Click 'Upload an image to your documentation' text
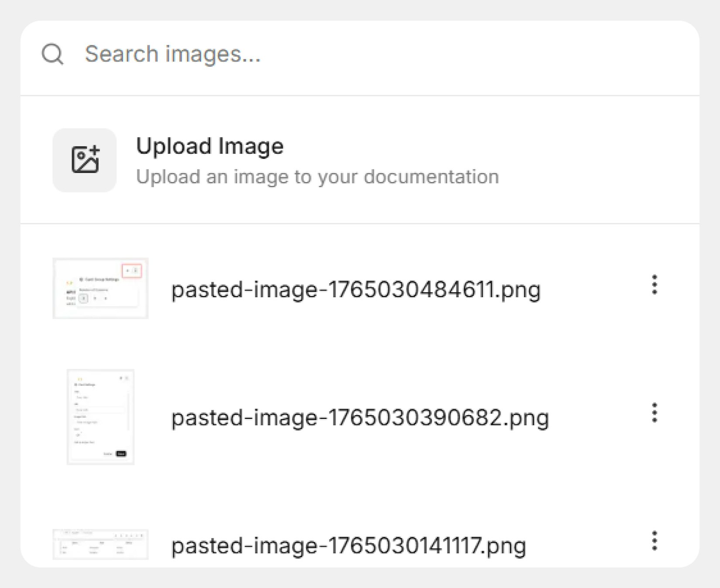 coord(317,177)
